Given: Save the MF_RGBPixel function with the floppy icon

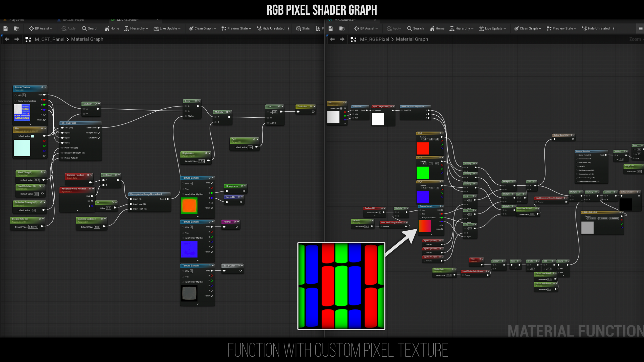Looking at the screenshot, I should [x=331, y=28].
